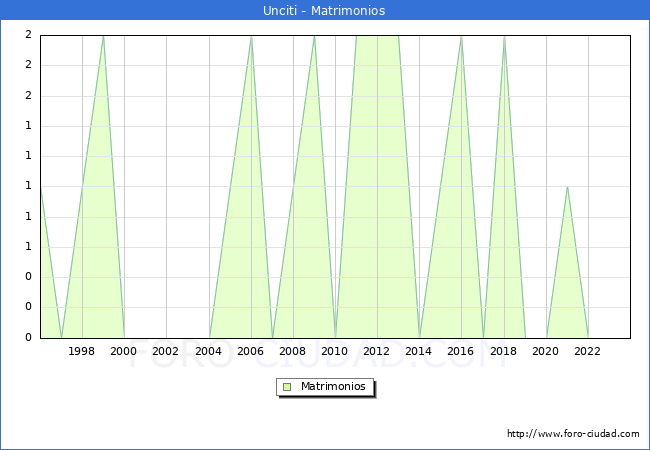650x450 pixels.
Task: Click the 1999 peak data point
Action: tap(103, 36)
